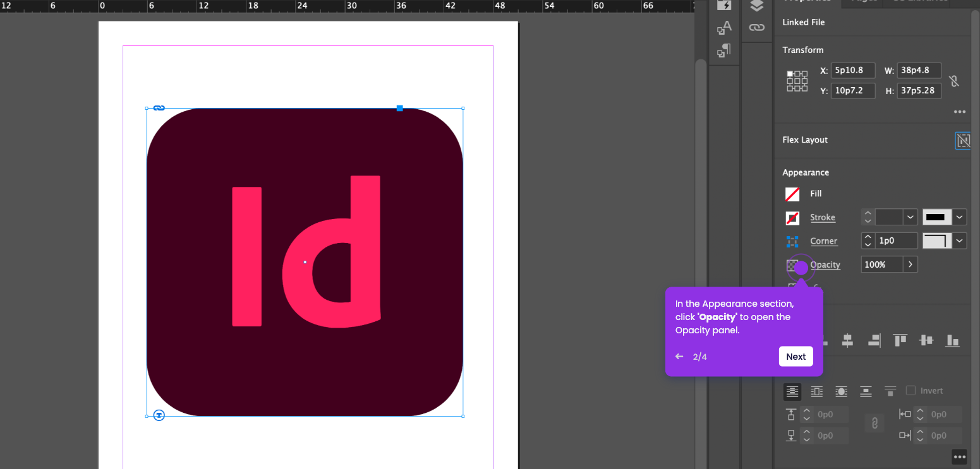Image resolution: width=980 pixels, height=469 pixels.
Task: Enable the Invert checkbox
Action: (910, 391)
